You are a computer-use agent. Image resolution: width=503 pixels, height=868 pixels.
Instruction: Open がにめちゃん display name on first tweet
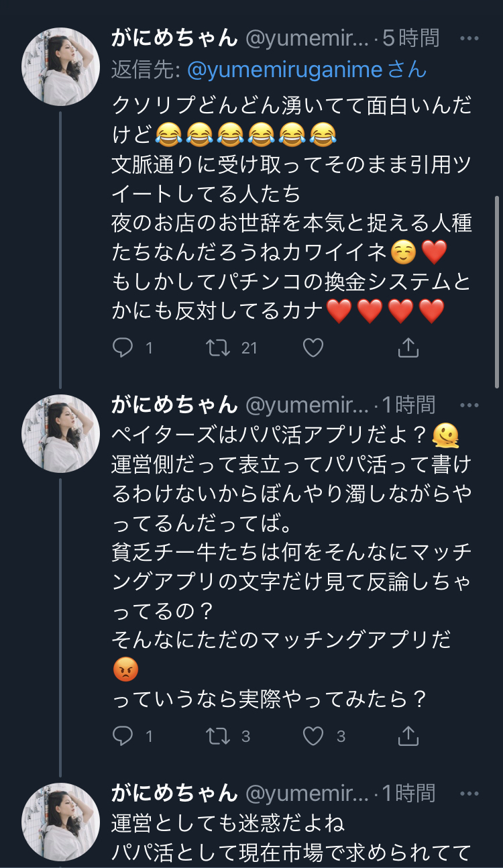point(174,38)
